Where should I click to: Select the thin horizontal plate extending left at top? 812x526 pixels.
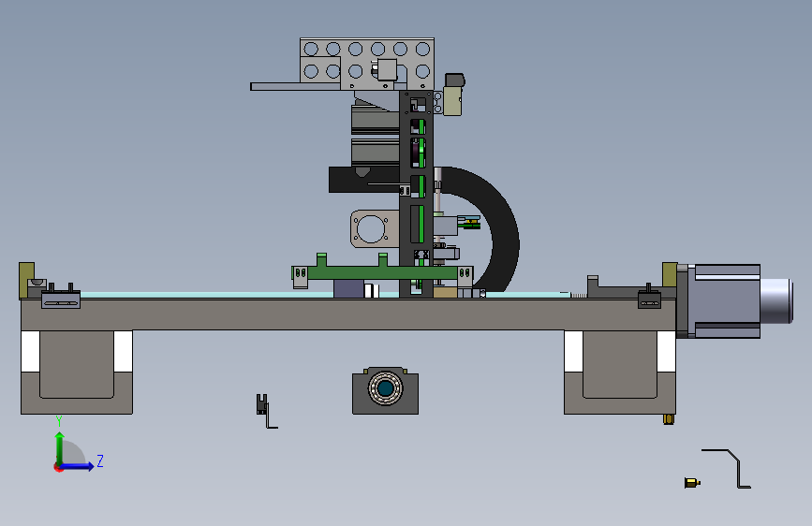pyautogui.click(x=295, y=86)
